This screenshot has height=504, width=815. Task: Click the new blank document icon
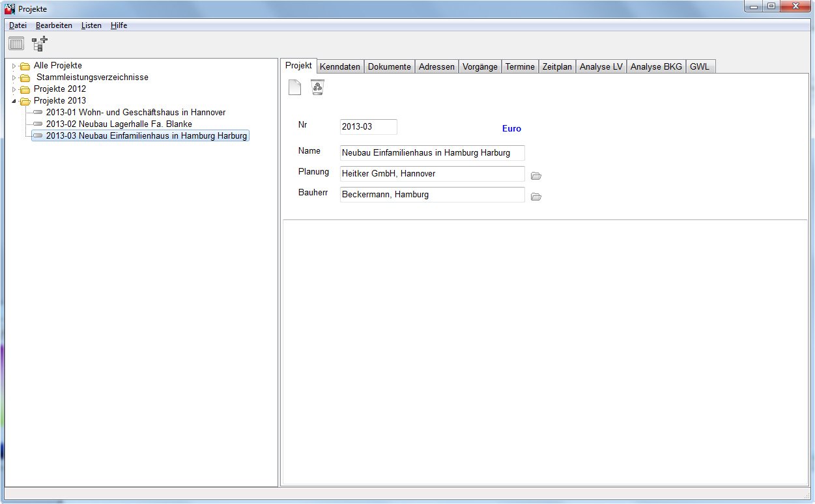(294, 87)
